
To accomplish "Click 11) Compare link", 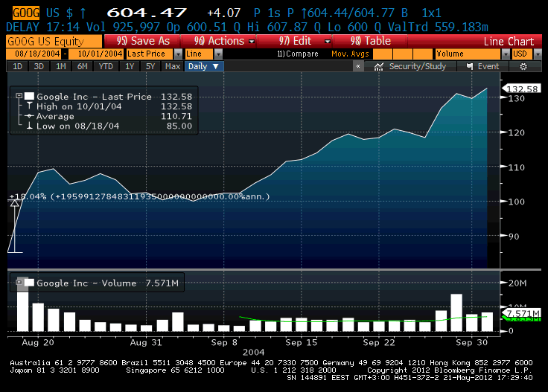I will point(297,54).
